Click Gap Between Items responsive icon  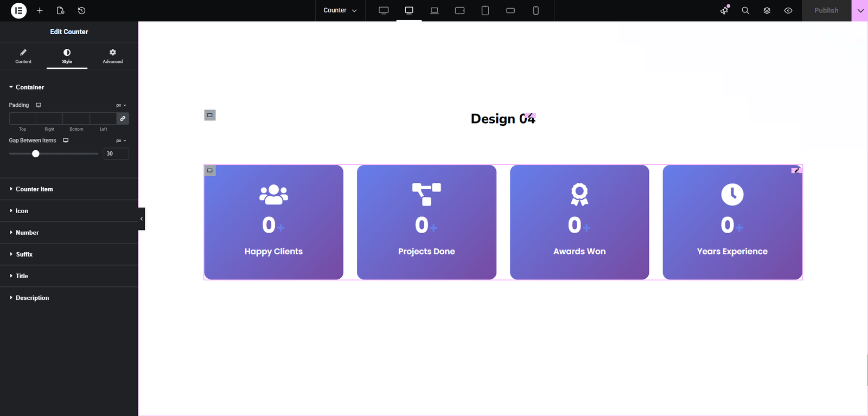point(66,140)
